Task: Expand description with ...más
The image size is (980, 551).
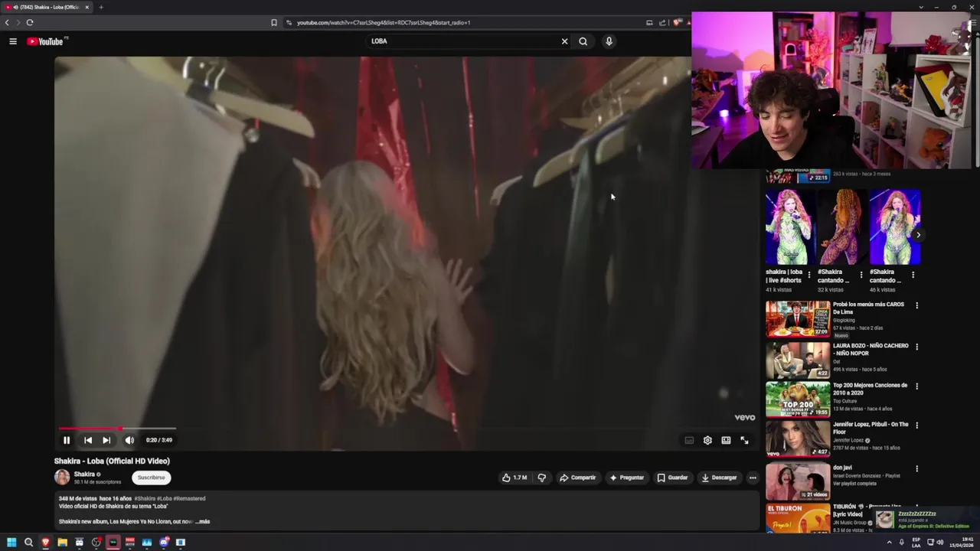Action: [x=202, y=521]
